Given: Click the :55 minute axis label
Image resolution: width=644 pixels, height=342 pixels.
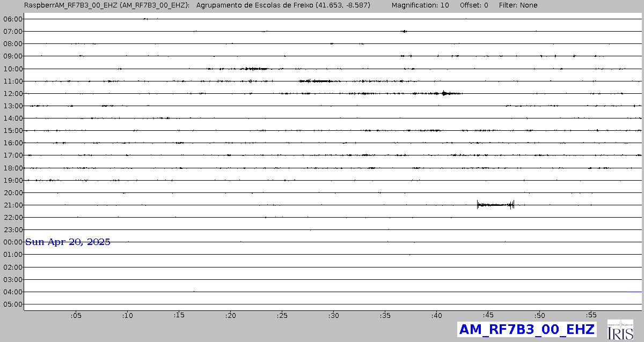Looking at the screenshot, I should [x=591, y=316].
